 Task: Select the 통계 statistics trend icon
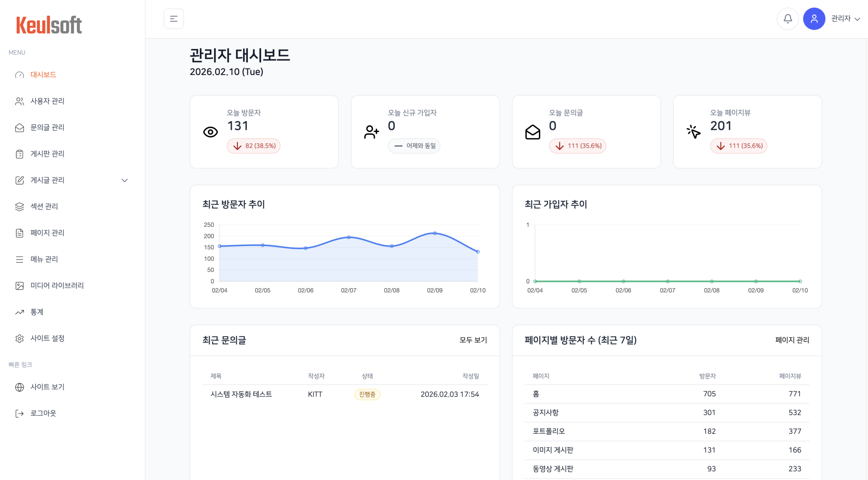19,312
